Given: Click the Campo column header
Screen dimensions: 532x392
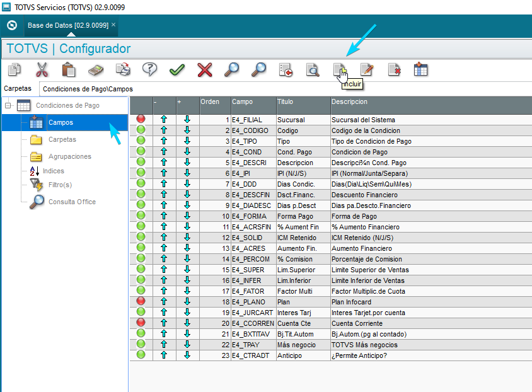Looking at the screenshot, I should 253,105.
